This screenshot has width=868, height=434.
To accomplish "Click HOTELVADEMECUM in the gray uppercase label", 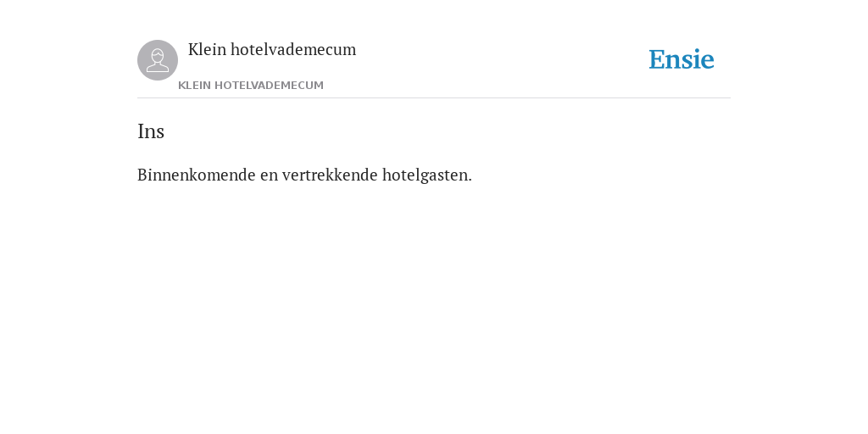I will pos(269,86).
